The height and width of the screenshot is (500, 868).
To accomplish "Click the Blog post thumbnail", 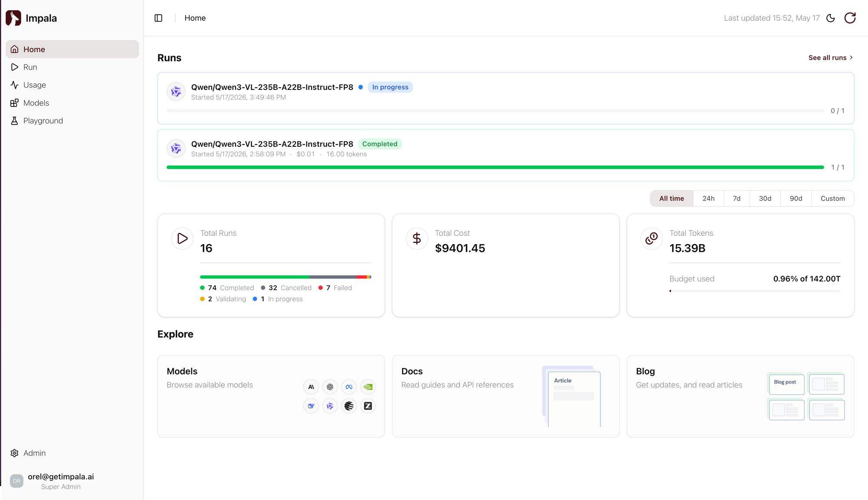I will 786,384.
